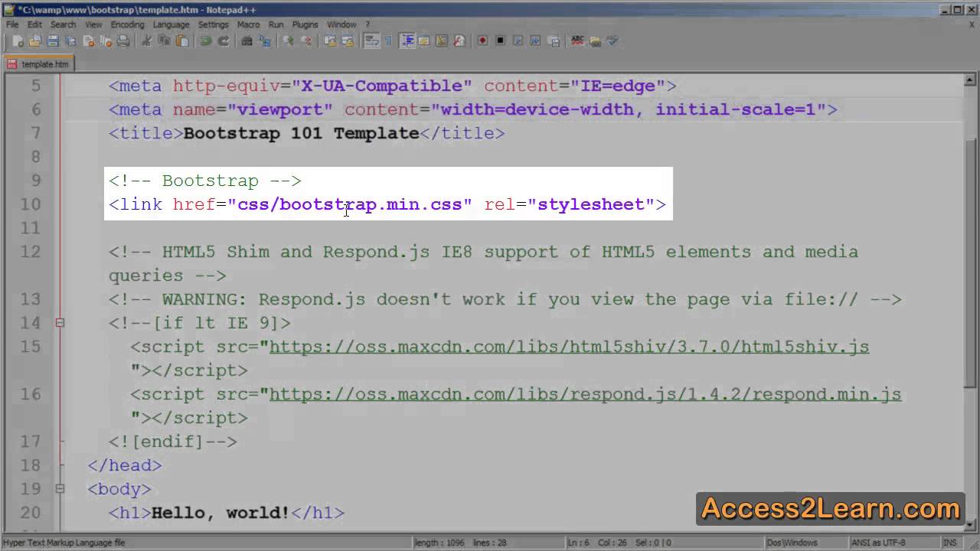
Task: Click the Save All toolbar icon
Action: [71, 41]
